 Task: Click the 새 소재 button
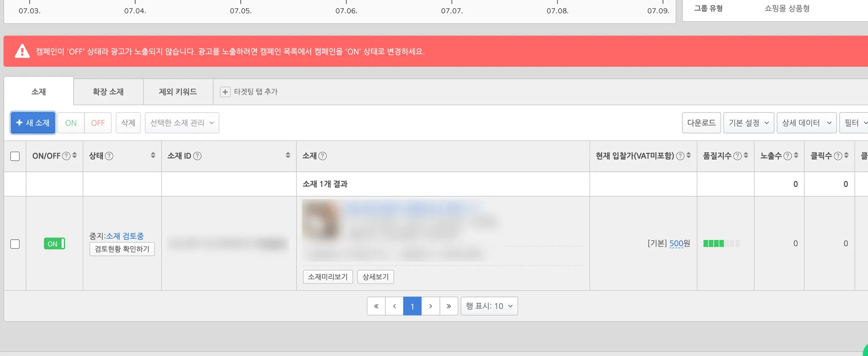tap(33, 123)
